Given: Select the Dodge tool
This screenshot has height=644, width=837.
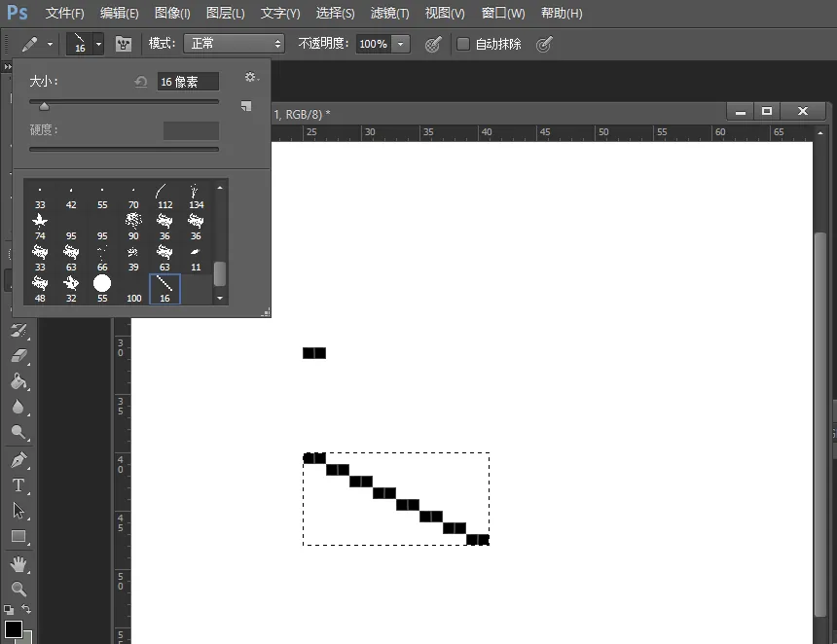Looking at the screenshot, I should click(x=18, y=432).
